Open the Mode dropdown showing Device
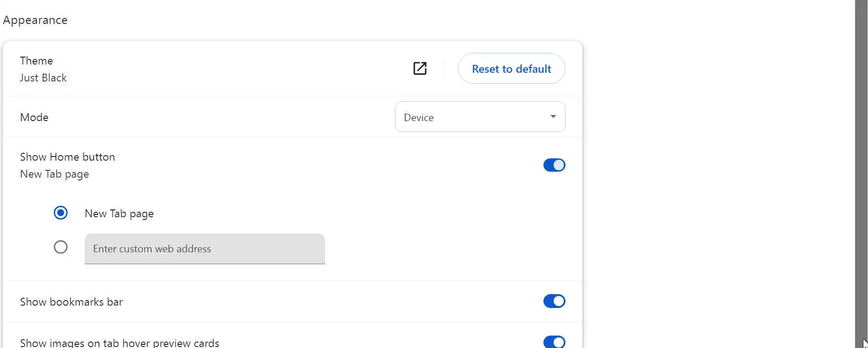Viewport: 868px width, 348px height. (480, 117)
